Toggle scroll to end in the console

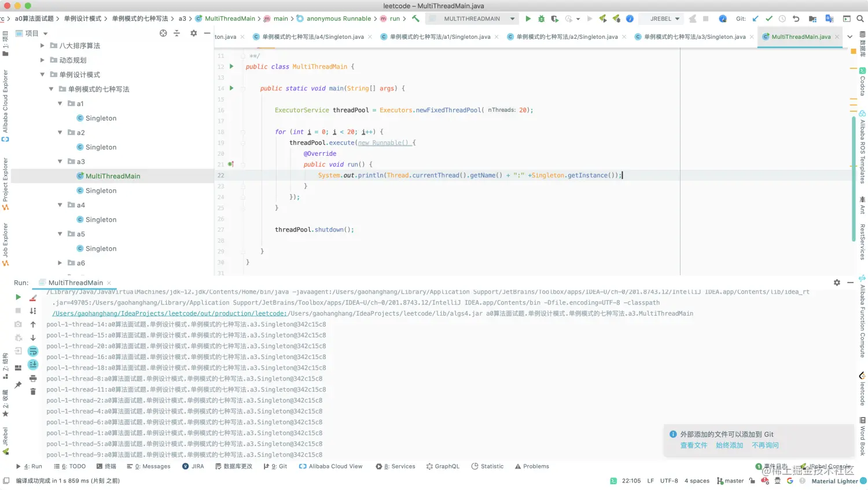click(x=33, y=365)
